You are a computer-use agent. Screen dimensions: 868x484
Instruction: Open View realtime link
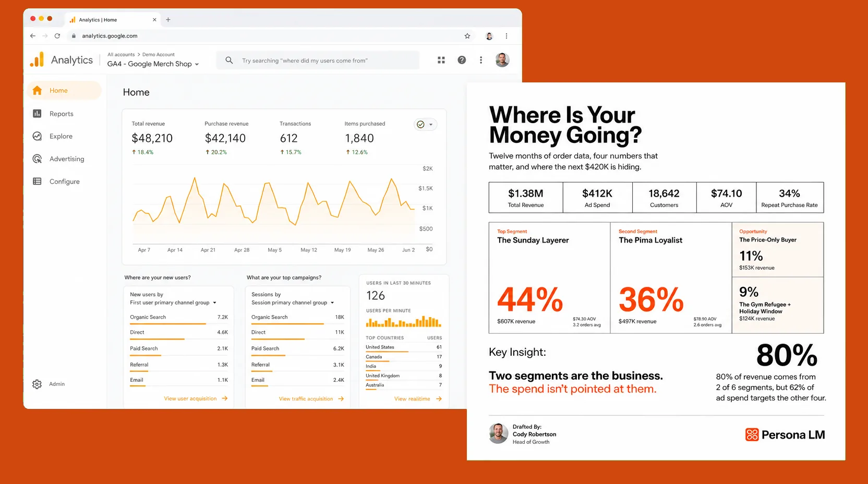pos(418,398)
